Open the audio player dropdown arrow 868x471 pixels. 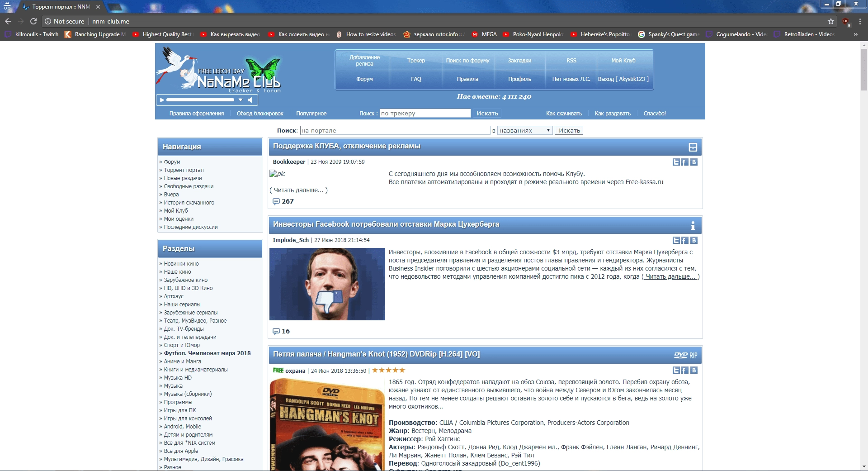pos(241,100)
